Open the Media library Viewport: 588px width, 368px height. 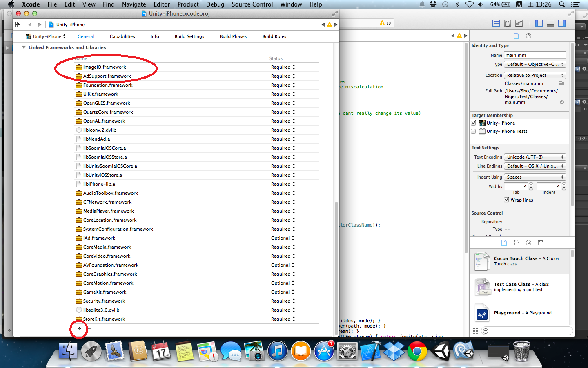541,243
